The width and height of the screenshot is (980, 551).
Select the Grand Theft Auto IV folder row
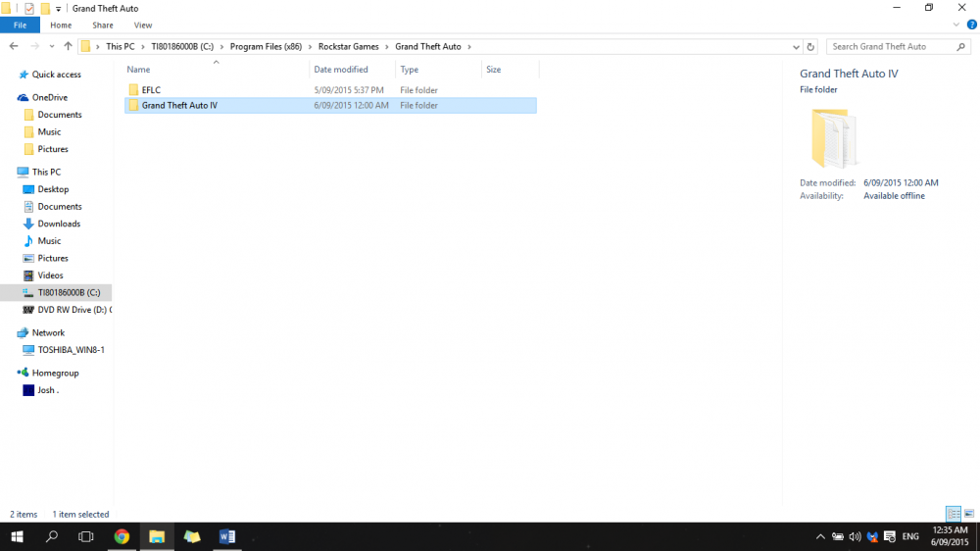(330, 105)
